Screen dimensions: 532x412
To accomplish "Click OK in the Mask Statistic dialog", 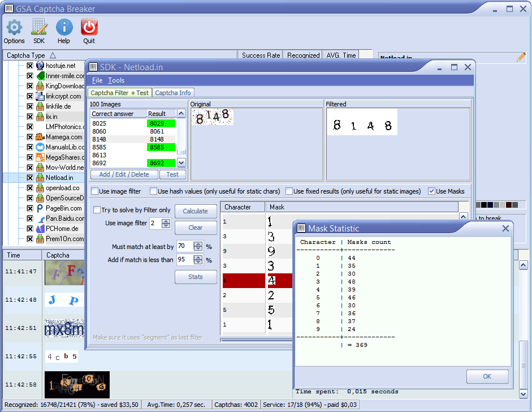I will [x=487, y=376].
